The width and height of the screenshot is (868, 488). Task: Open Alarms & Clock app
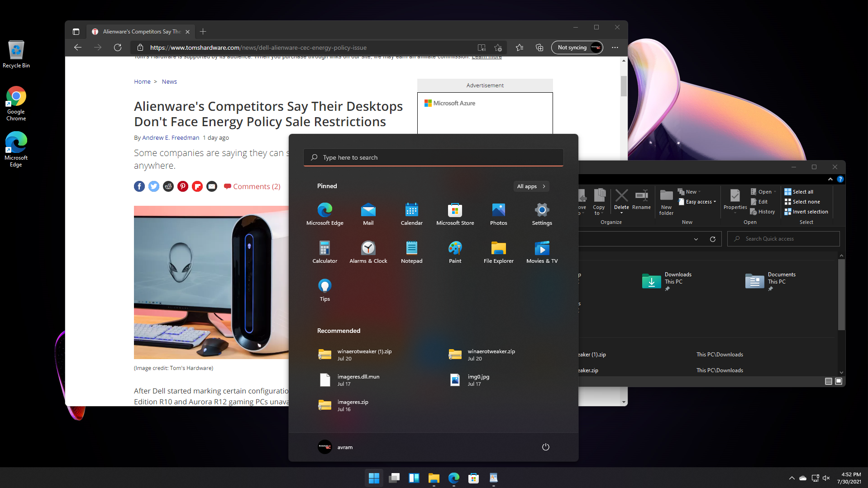pos(368,252)
